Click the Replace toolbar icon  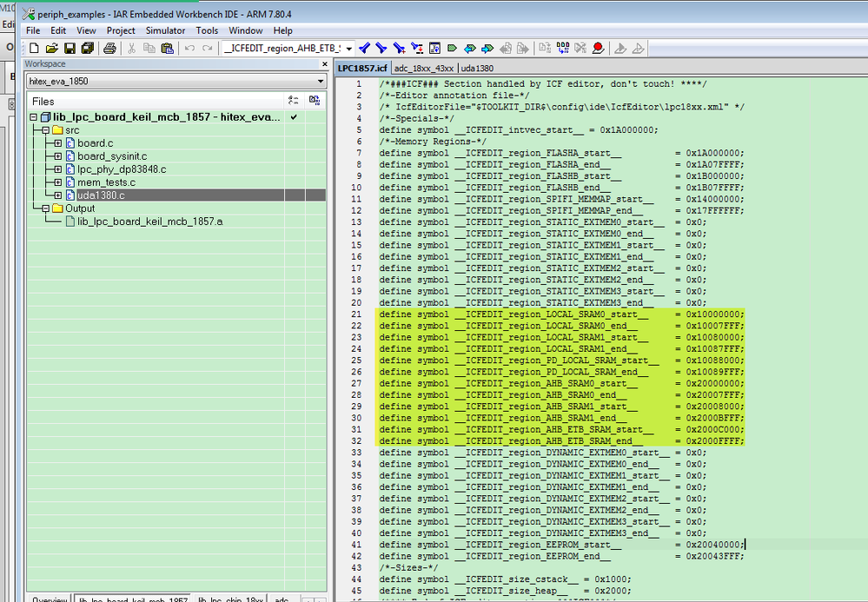tap(417, 49)
